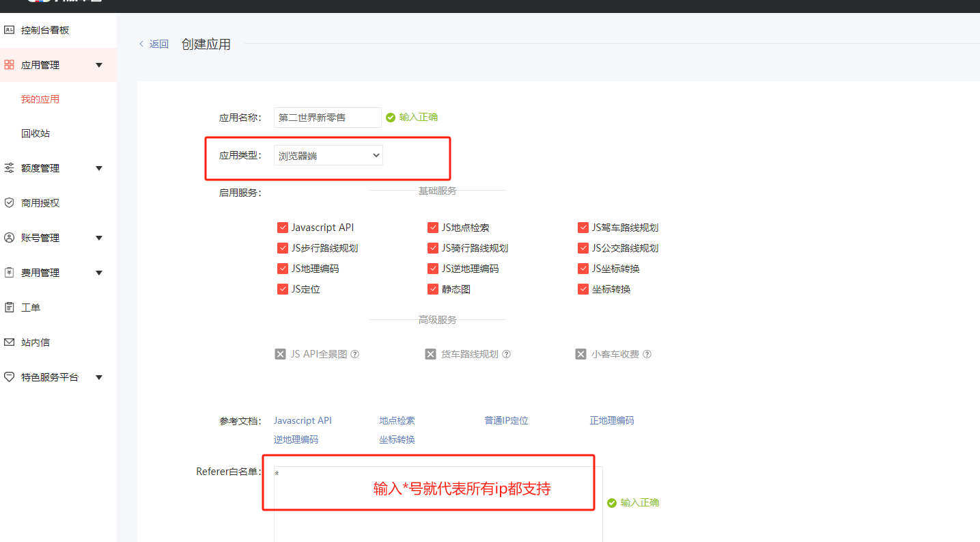Click help icon beside JS API全景图

(354, 354)
